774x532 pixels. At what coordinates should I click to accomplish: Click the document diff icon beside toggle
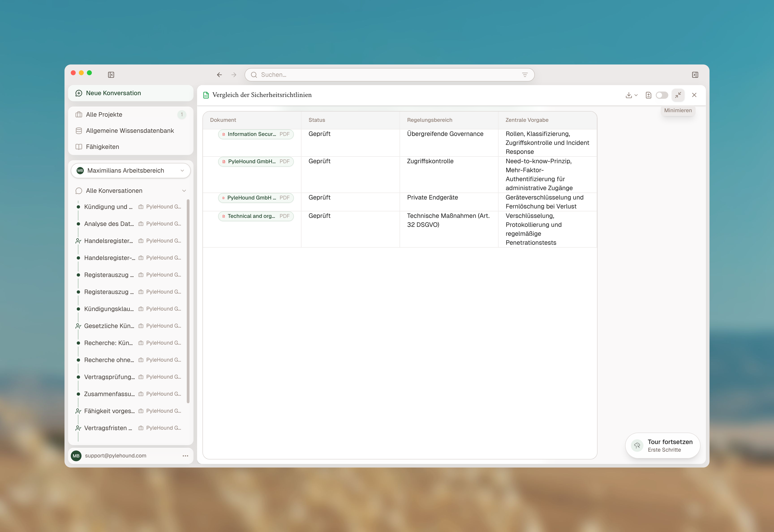[x=648, y=95]
